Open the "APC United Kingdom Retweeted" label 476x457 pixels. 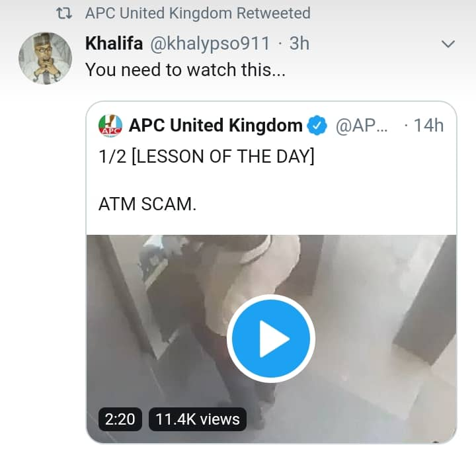(x=198, y=14)
